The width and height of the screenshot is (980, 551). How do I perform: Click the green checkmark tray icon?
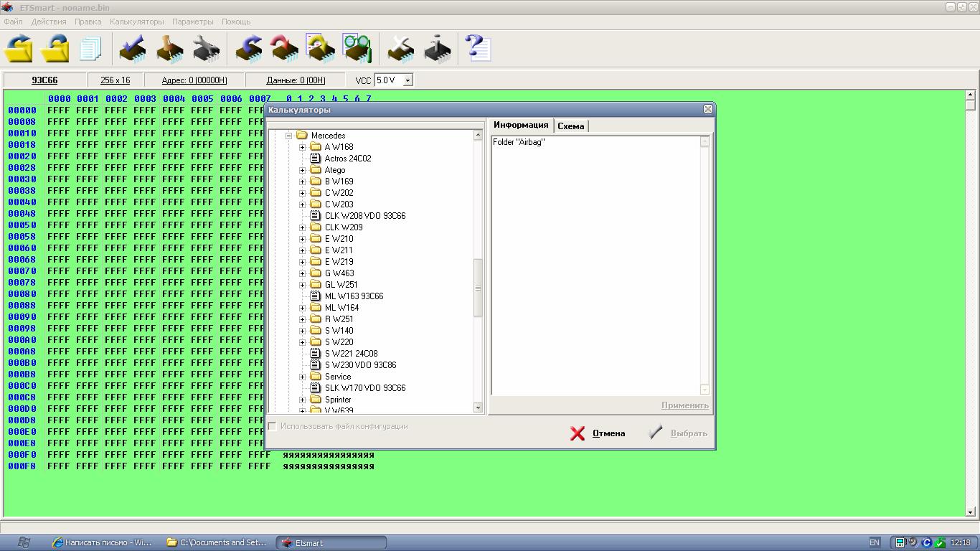coord(939,542)
